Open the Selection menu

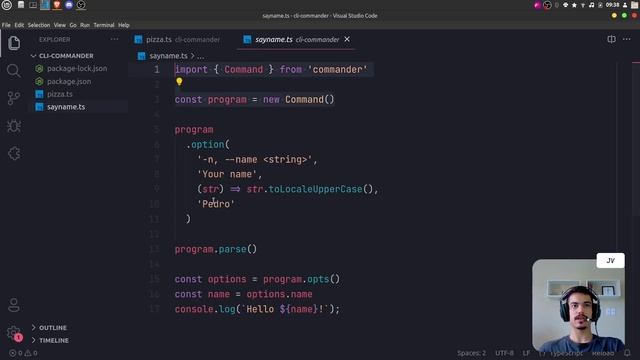[x=39, y=25]
